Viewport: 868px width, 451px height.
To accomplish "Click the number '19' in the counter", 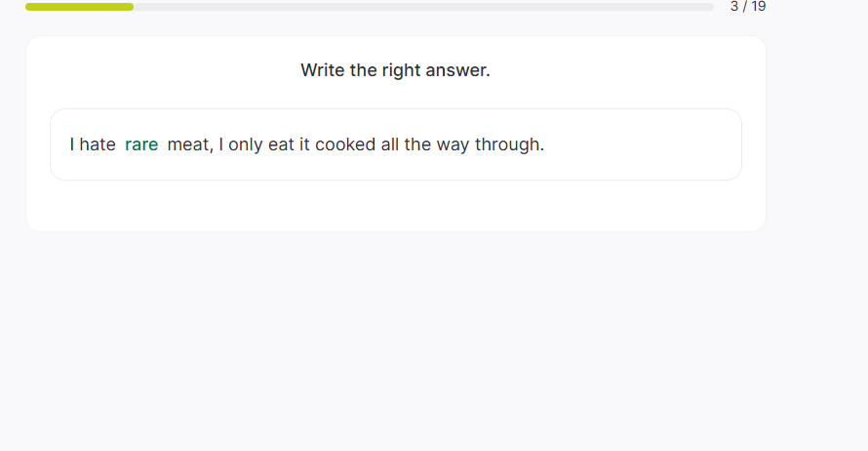I will (x=757, y=7).
